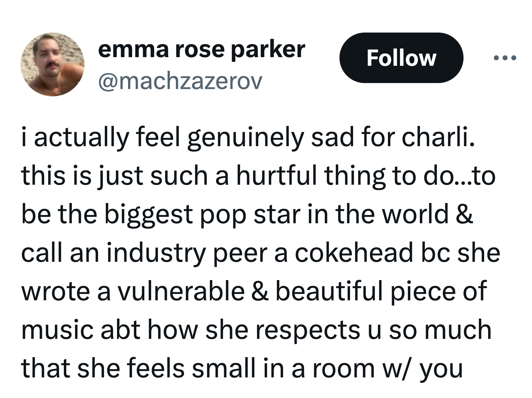The image size is (532, 398).
Task: Click the tweet's last line ending "w/ you"
Action: (242, 368)
